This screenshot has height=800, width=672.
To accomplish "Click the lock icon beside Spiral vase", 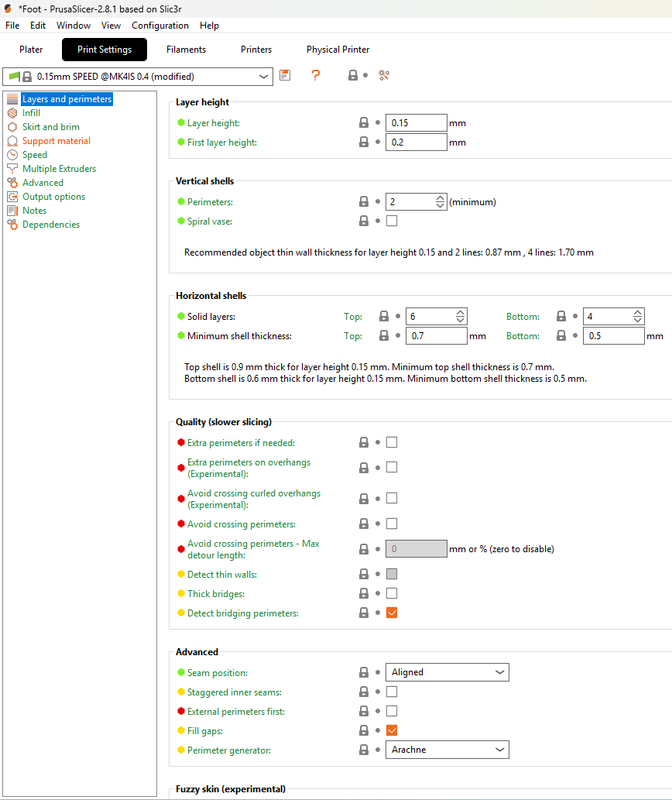I will coord(364,221).
